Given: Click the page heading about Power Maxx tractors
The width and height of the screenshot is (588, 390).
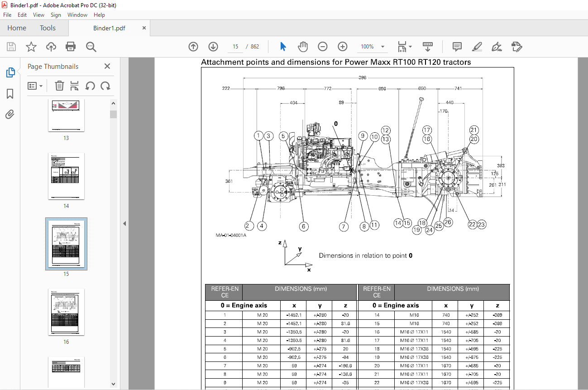Looking at the screenshot, I should (336, 63).
